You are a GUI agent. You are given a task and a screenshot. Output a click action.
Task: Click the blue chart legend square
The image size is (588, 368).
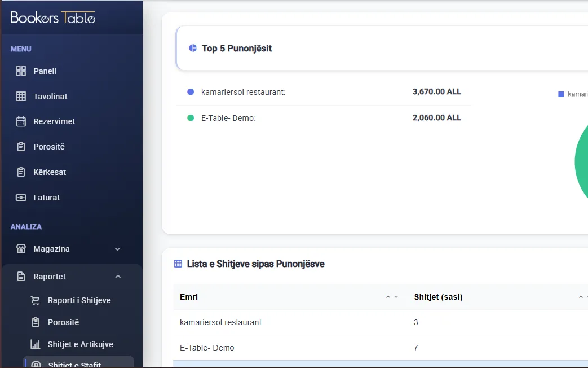click(x=561, y=94)
